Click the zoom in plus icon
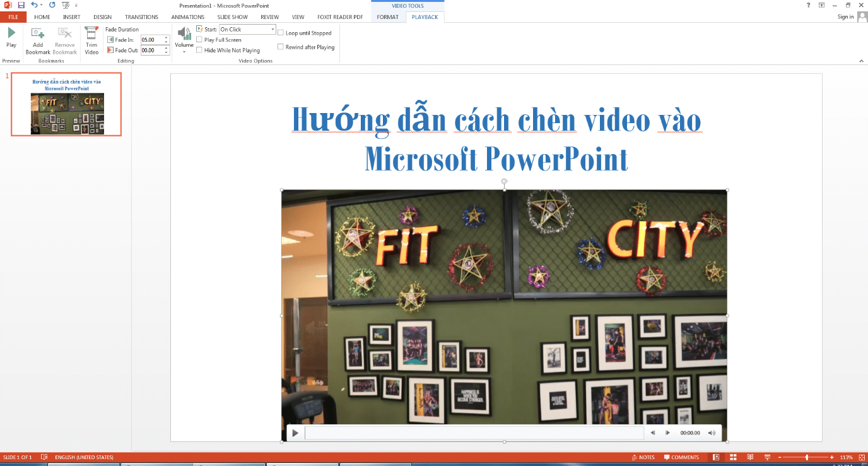The image size is (868, 466). (832, 457)
